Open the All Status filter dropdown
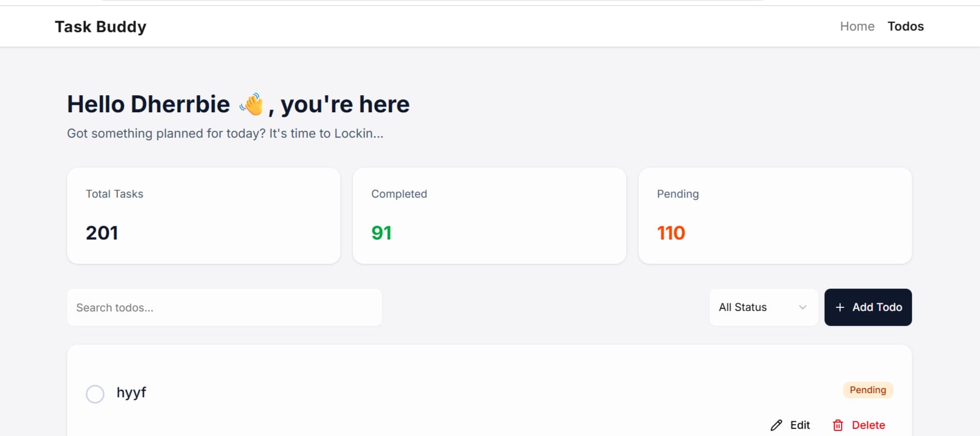The image size is (980, 436). [x=764, y=307]
